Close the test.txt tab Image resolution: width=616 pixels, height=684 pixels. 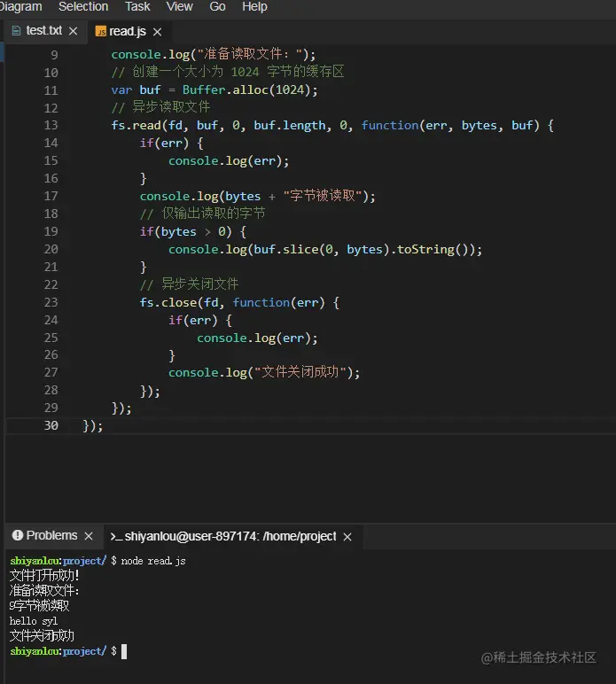74,31
